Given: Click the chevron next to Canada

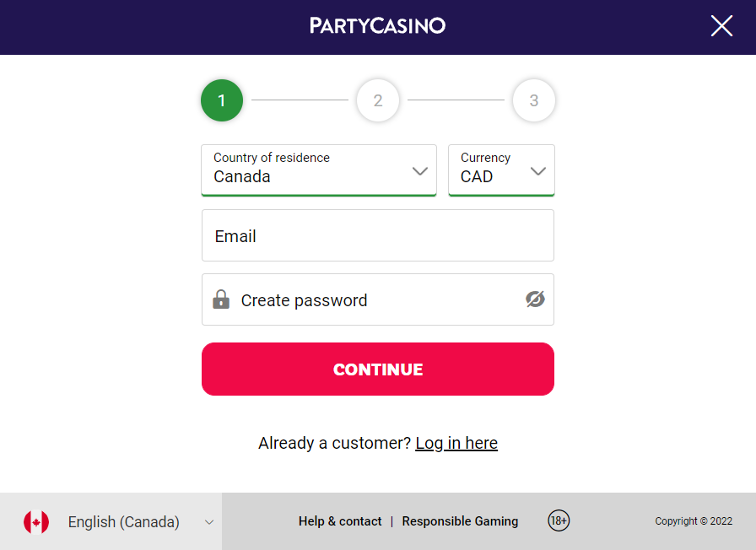Looking at the screenshot, I should [x=420, y=171].
